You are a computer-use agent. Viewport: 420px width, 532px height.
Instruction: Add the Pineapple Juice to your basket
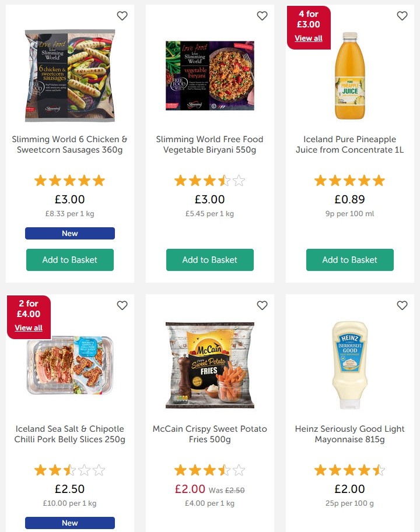pos(349,260)
